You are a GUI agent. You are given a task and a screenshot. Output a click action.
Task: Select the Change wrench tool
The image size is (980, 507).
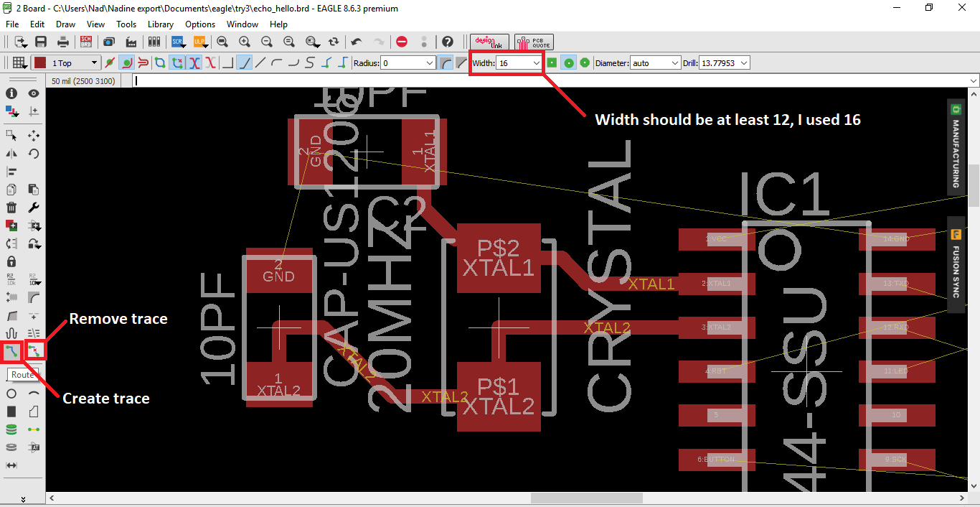(x=34, y=208)
